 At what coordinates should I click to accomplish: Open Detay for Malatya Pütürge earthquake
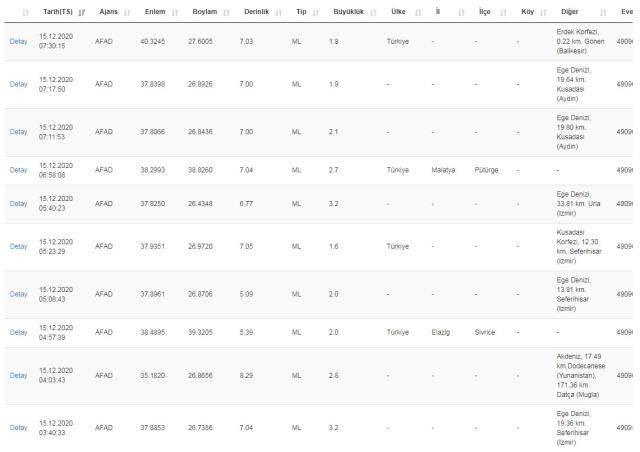pyautogui.click(x=18, y=170)
